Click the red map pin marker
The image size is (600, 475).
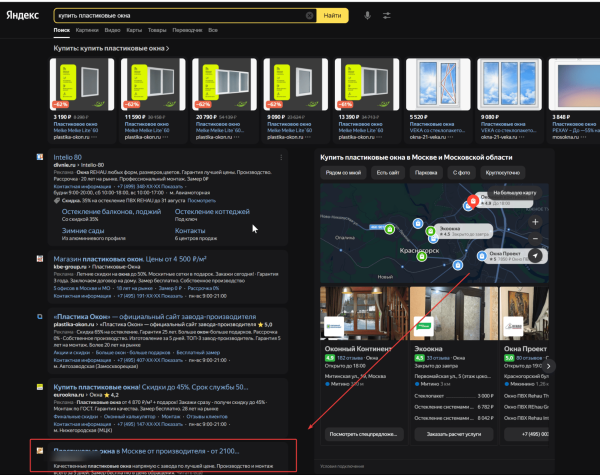pos(472,201)
